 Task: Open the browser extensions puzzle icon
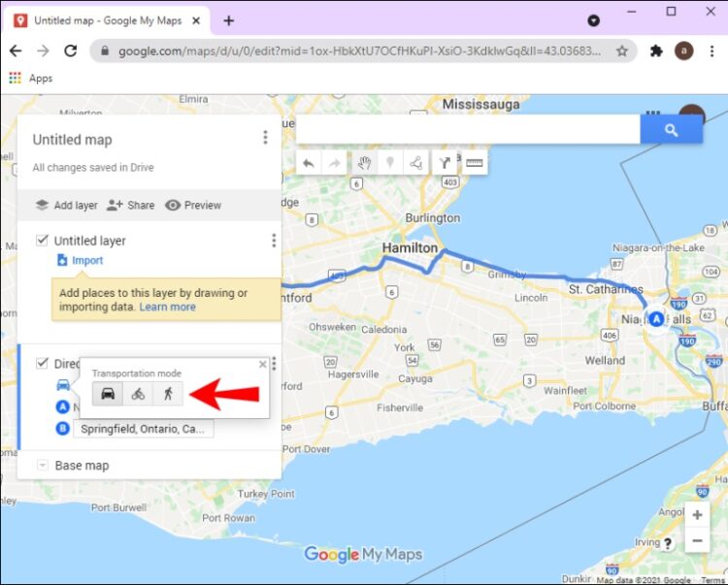(656, 50)
